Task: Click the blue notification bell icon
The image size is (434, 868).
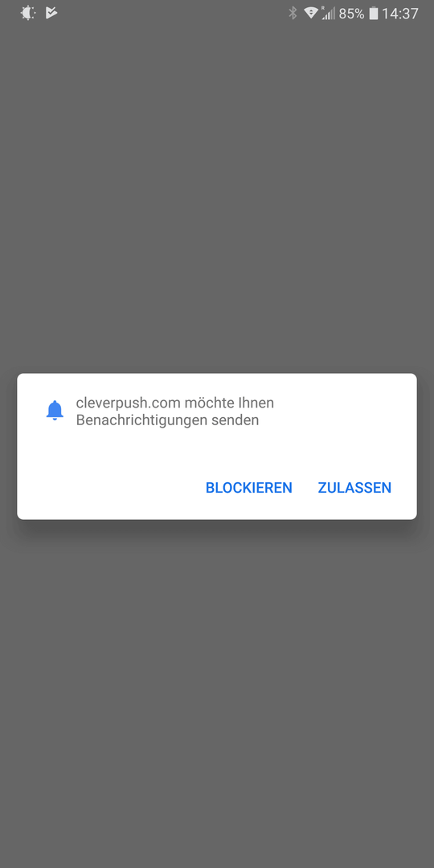Action: 55,411
